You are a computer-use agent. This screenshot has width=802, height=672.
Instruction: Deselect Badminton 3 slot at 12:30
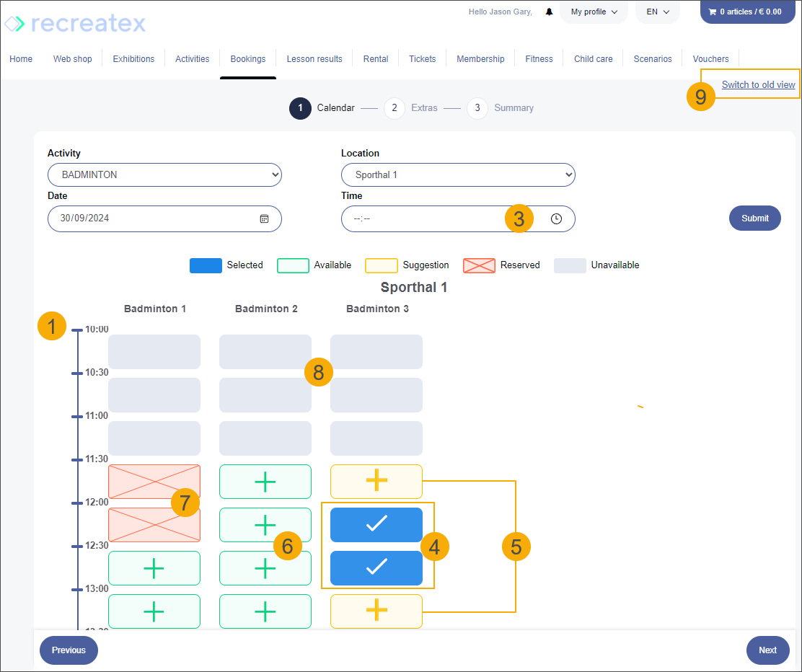[376, 568]
